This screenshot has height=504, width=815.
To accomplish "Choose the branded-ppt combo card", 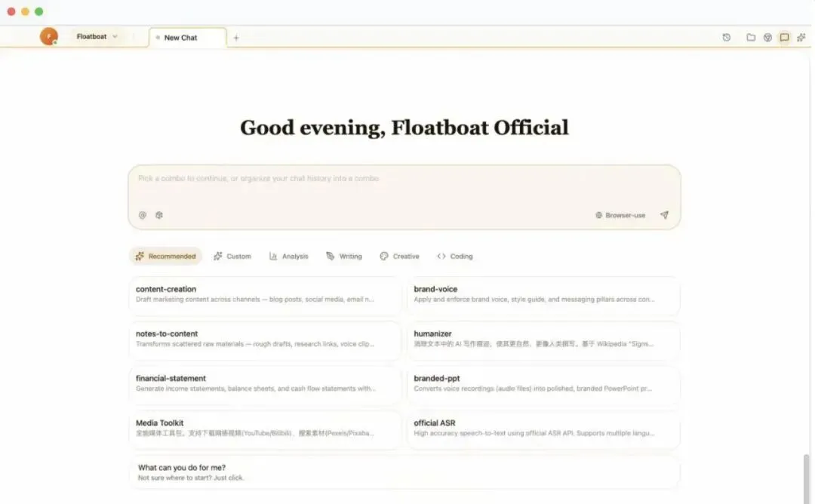I will tap(543, 385).
